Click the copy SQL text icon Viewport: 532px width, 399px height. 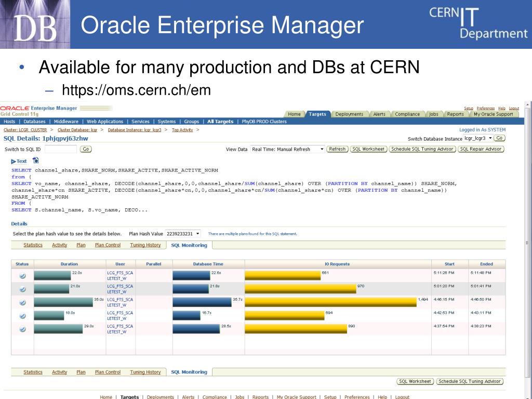point(36,161)
